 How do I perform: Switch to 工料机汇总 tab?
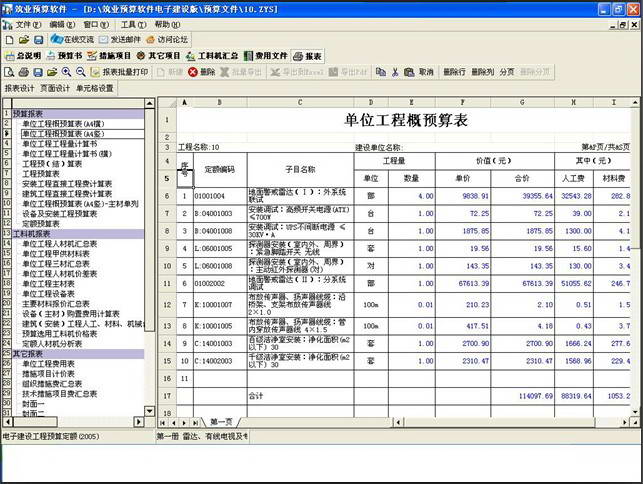pos(212,56)
